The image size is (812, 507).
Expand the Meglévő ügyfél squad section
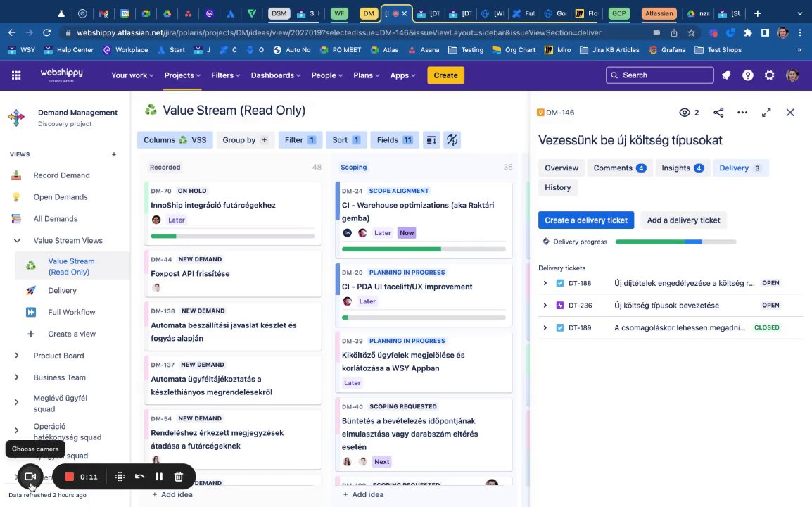click(17, 402)
